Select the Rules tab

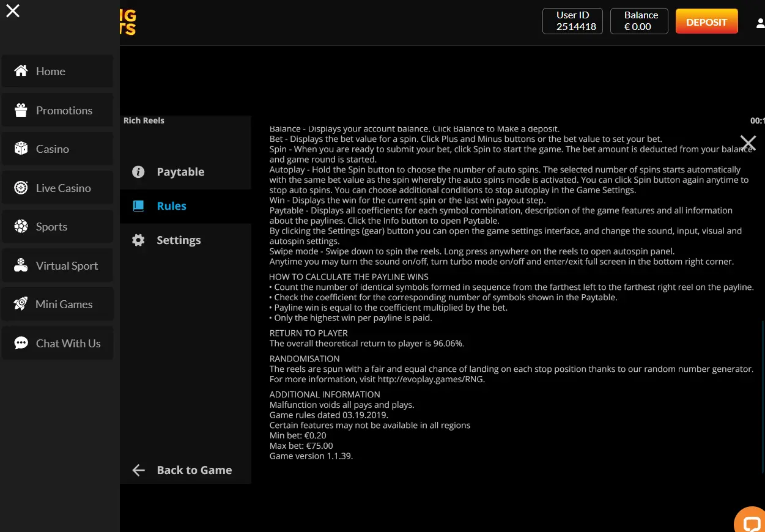tap(185, 206)
